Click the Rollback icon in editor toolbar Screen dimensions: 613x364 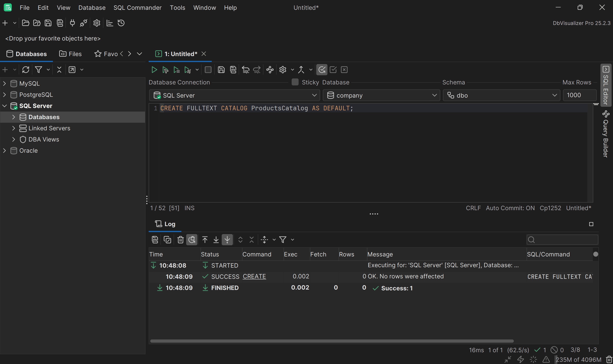tap(344, 70)
